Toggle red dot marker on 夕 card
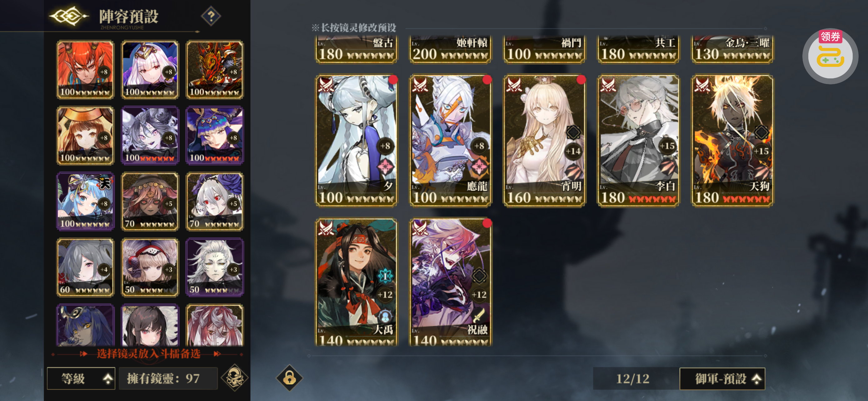The image size is (868, 401). click(393, 79)
